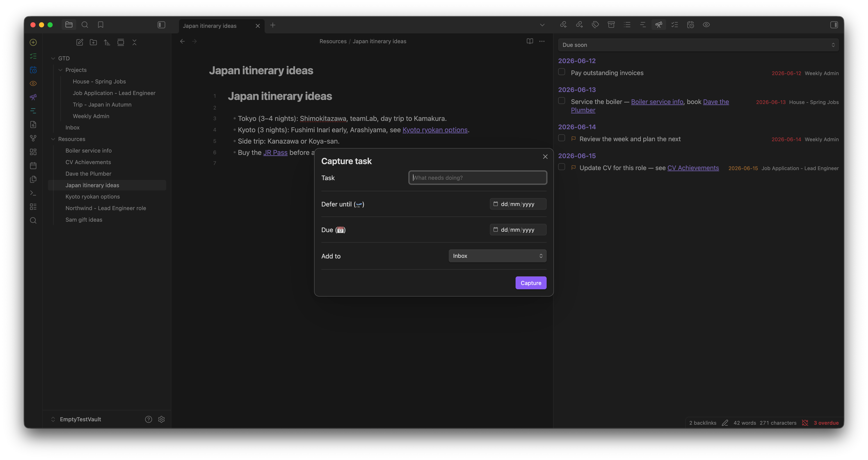Select the active telescope tab in the right sidebar
Screen dimensions: 868x460
tap(658, 25)
